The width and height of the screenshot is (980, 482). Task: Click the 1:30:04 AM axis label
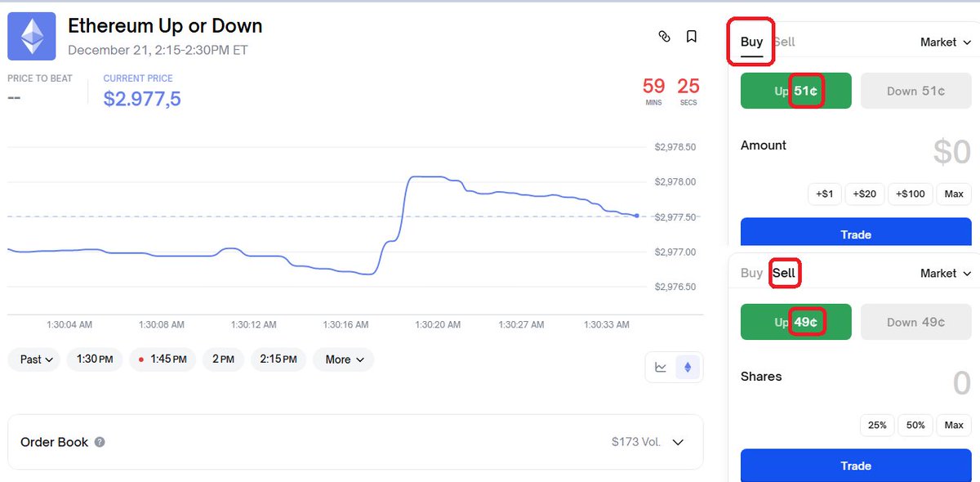coord(69,324)
